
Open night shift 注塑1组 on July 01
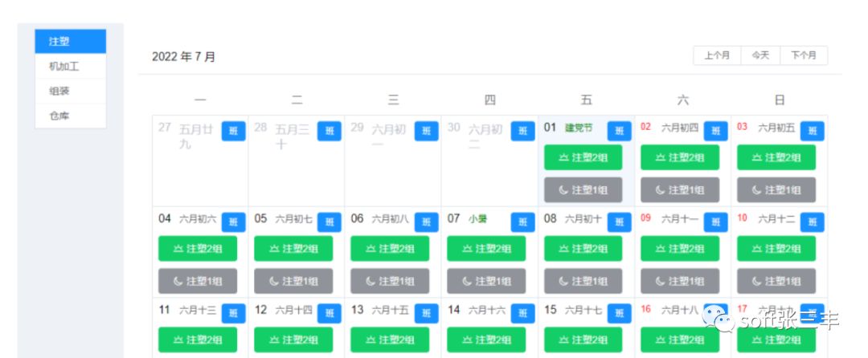tap(583, 189)
